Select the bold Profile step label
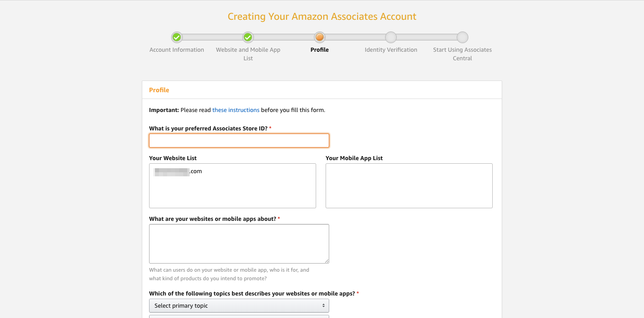Image resolution: width=644 pixels, height=318 pixels. pyautogui.click(x=320, y=50)
